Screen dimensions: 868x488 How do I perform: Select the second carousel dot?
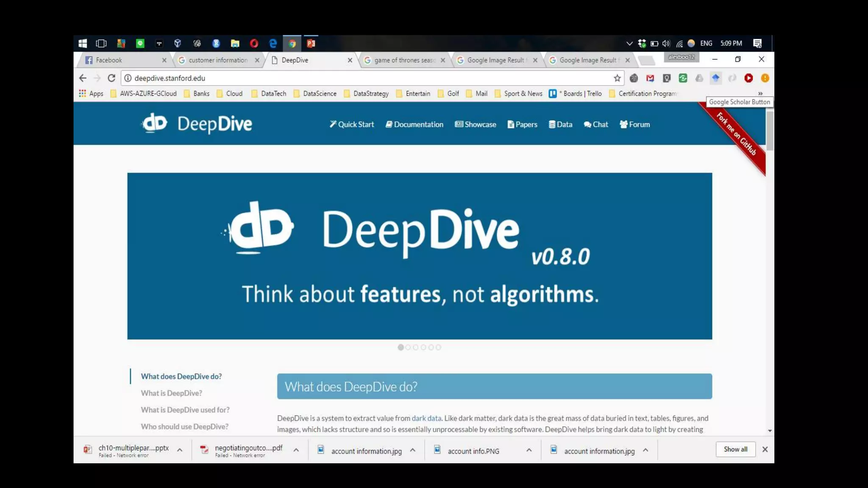[408, 347]
